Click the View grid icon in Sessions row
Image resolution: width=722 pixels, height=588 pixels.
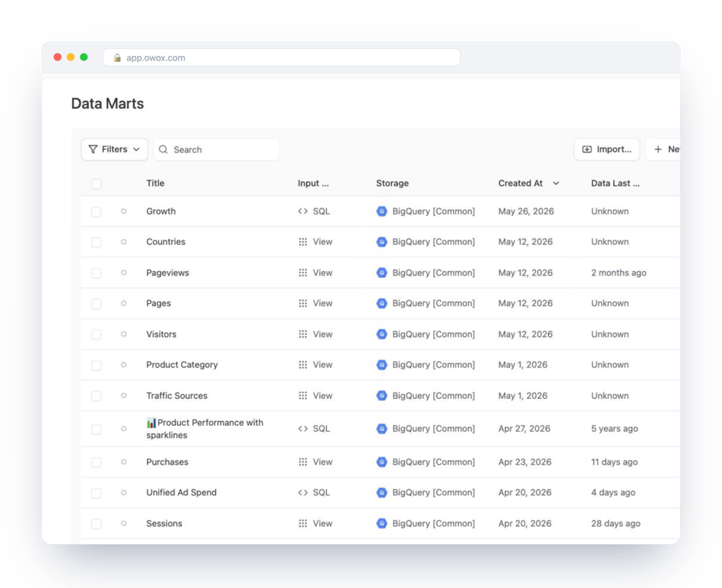click(x=302, y=524)
